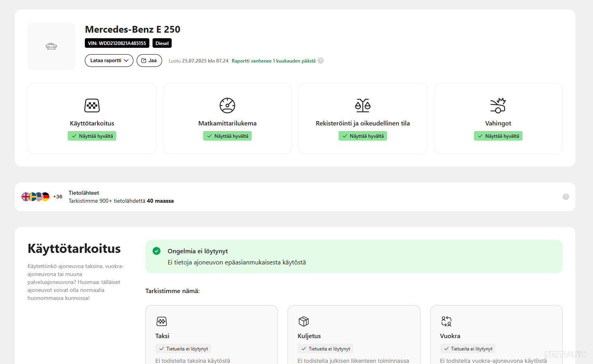Click Tietueita ei löytynyt under Vuokra
Viewport: 593px width, 364px height.
pyautogui.click(x=468, y=348)
